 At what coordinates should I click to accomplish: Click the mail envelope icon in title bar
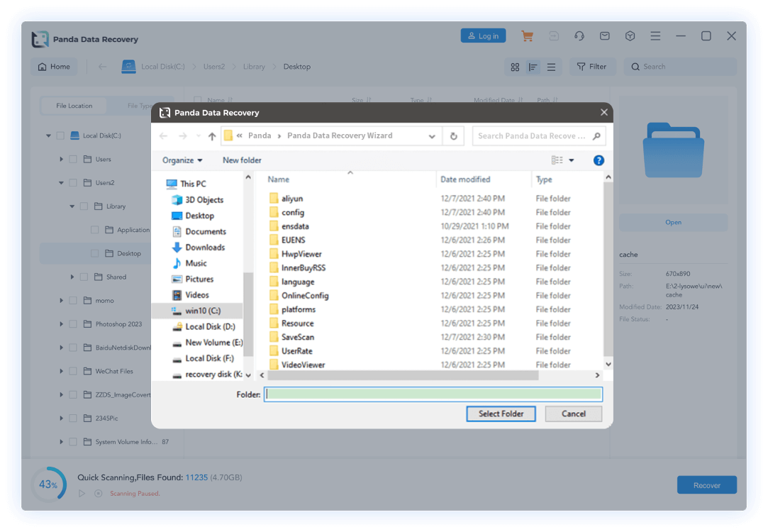click(604, 36)
